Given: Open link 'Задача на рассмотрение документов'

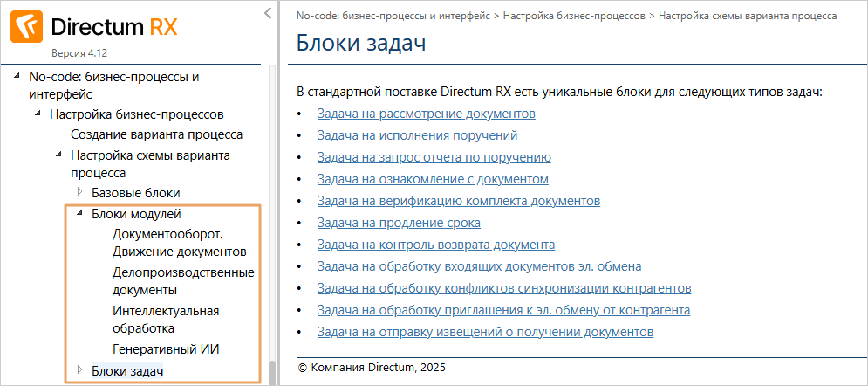Looking at the screenshot, I should 427,114.
